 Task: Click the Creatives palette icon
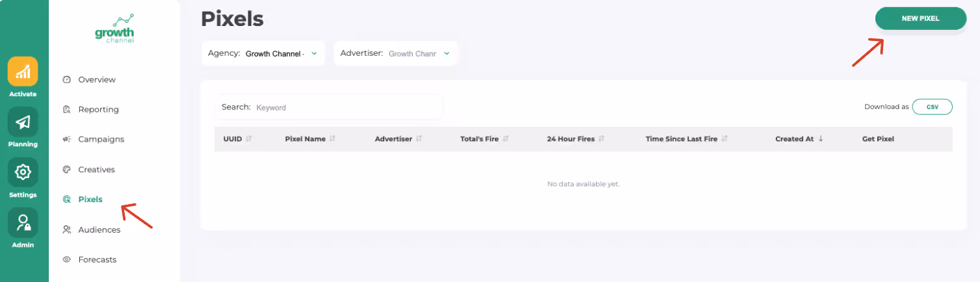coord(66,170)
